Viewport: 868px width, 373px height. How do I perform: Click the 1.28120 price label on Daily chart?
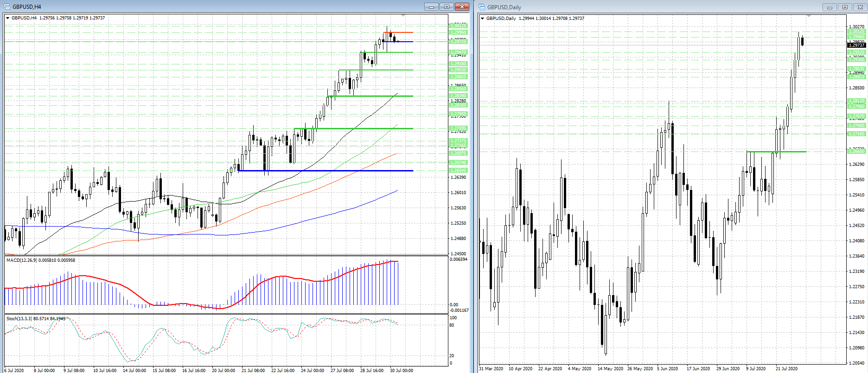coord(856,101)
